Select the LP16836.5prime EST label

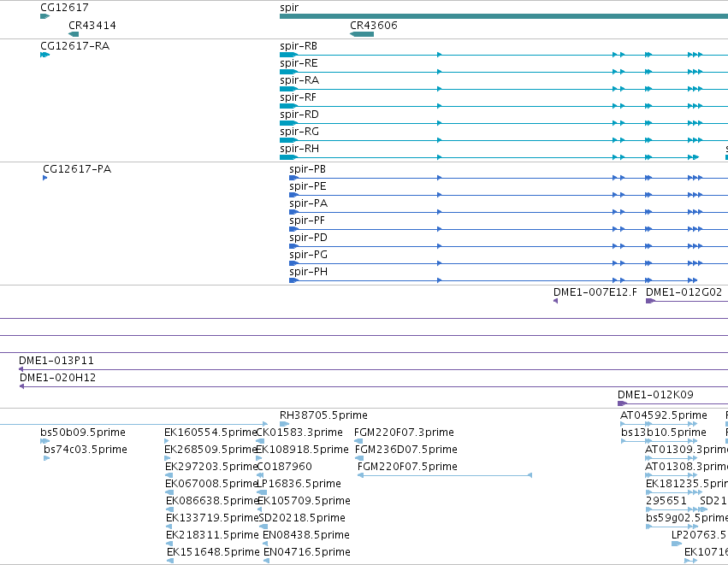point(299,484)
